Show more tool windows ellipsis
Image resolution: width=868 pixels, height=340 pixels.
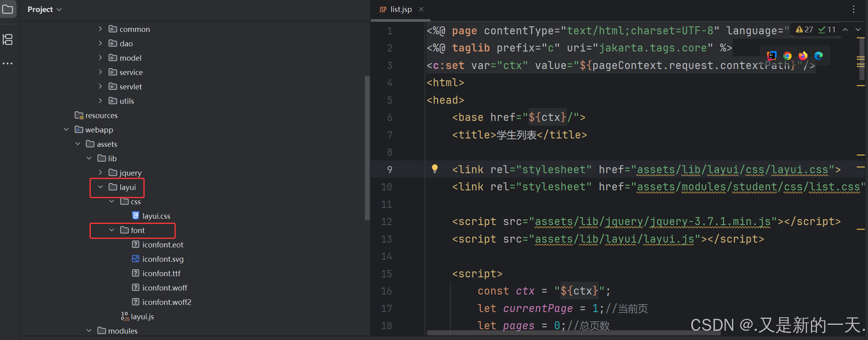coord(8,63)
